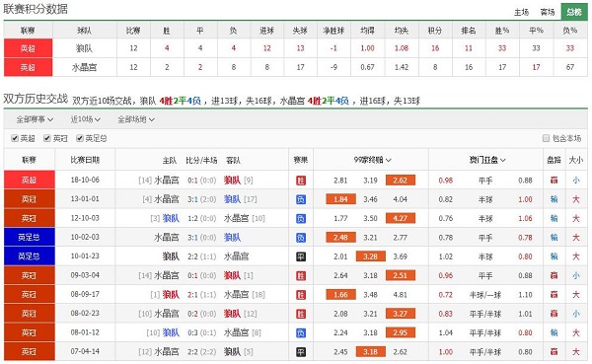Click the 胜 result icon for 08-02-23 match
Image resolution: width=592 pixels, height=364 pixels.
(x=301, y=314)
